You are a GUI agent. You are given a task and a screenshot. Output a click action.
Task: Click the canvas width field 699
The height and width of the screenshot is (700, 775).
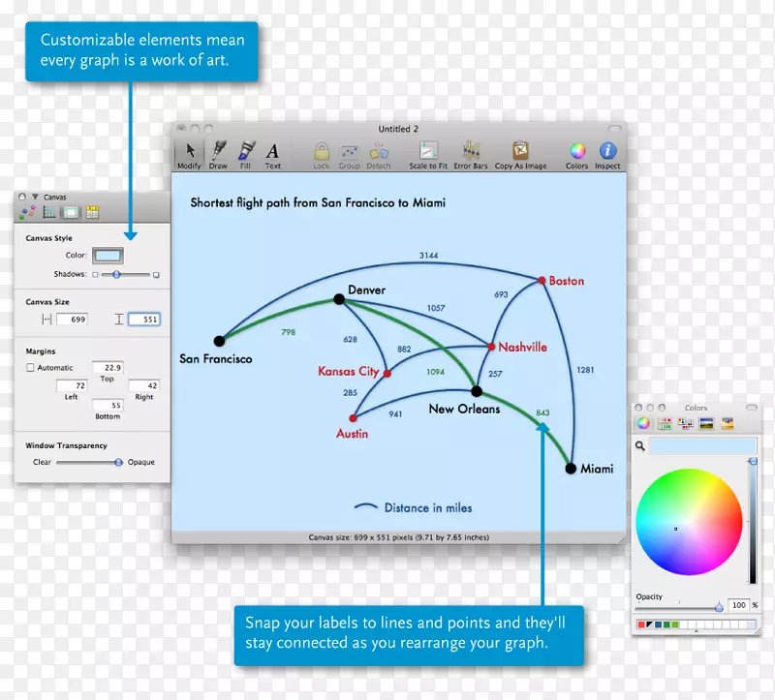pyautogui.click(x=72, y=320)
